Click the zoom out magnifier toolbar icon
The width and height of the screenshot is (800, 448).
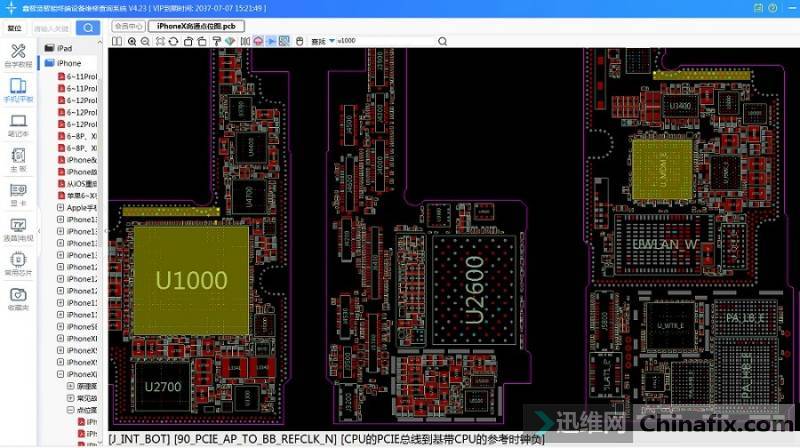tap(145, 41)
